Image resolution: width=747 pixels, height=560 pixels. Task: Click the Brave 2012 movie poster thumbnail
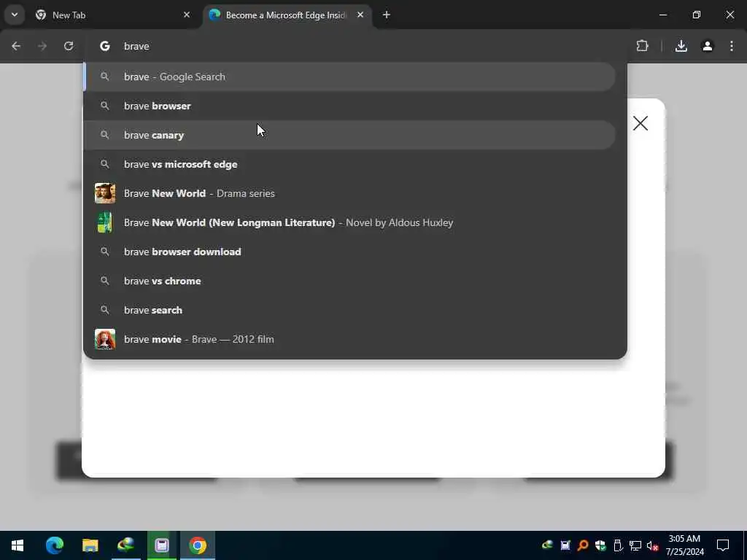105,339
